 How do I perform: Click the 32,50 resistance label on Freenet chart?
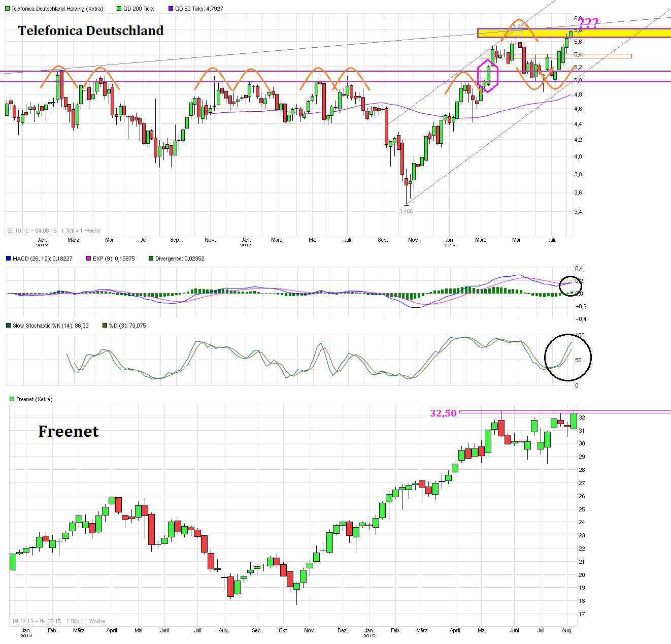pyautogui.click(x=443, y=413)
